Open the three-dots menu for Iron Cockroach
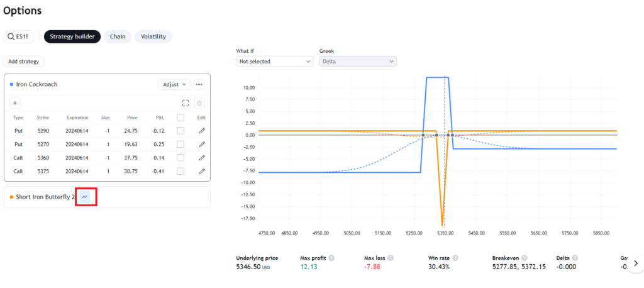Viewport: 644px width, 288px height. pyautogui.click(x=199, y=84)
